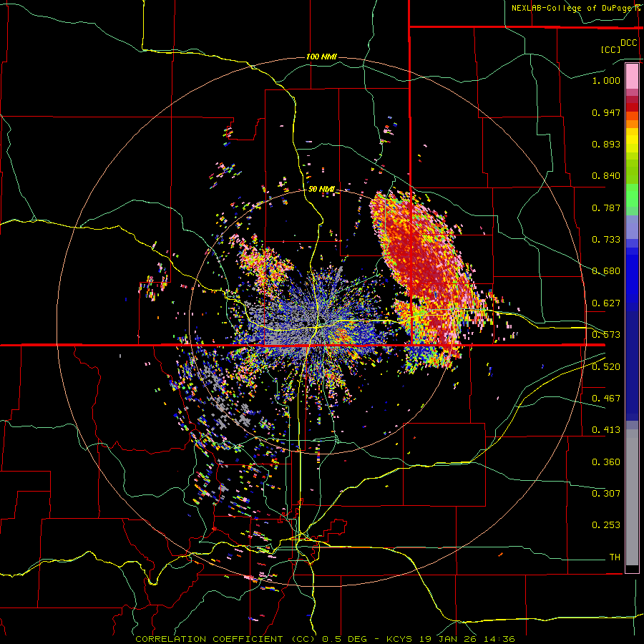Click the 50 NMI range ring label
This screenshot has width=644, height=644.
pyautogui.click(x=321, y=189)
